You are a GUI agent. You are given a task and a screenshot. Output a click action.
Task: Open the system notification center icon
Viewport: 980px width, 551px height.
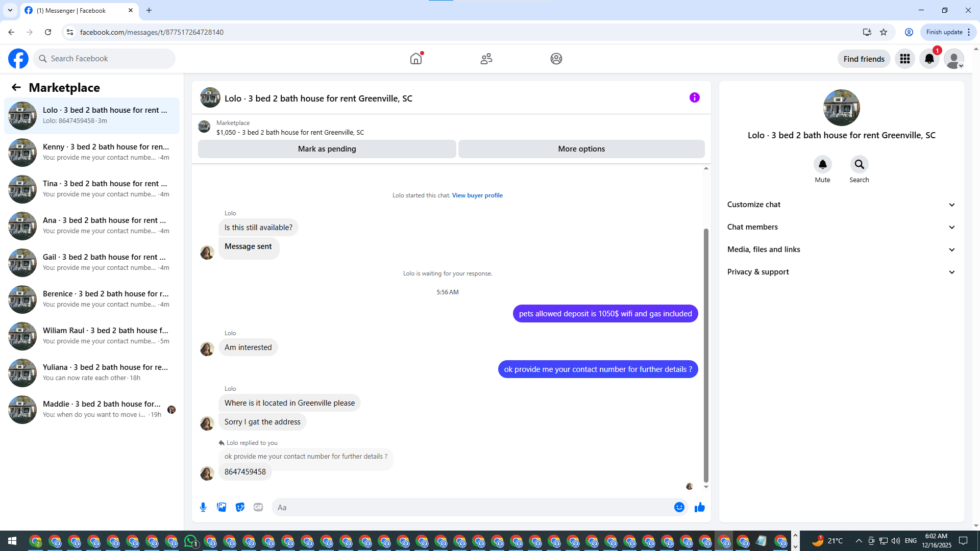[963, 541]
